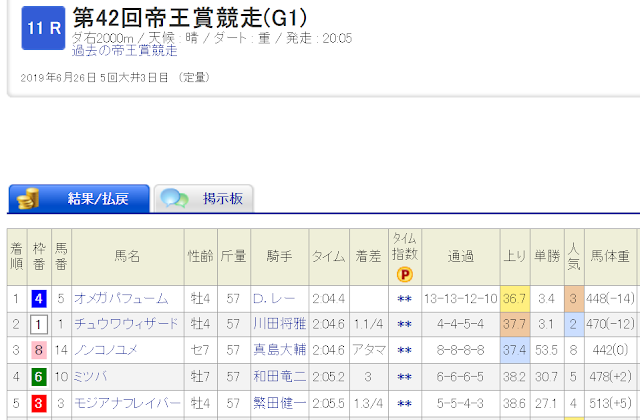Open jockey 川田将雅 profile
The height and width of the screenshot is (420, 640).
[x=280, y=324]
